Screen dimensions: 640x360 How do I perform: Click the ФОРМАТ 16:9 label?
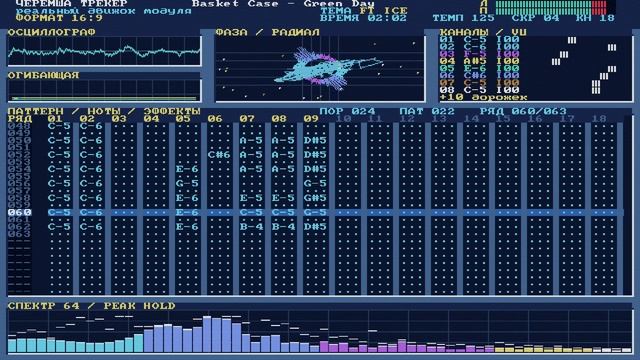pos(59,18)
